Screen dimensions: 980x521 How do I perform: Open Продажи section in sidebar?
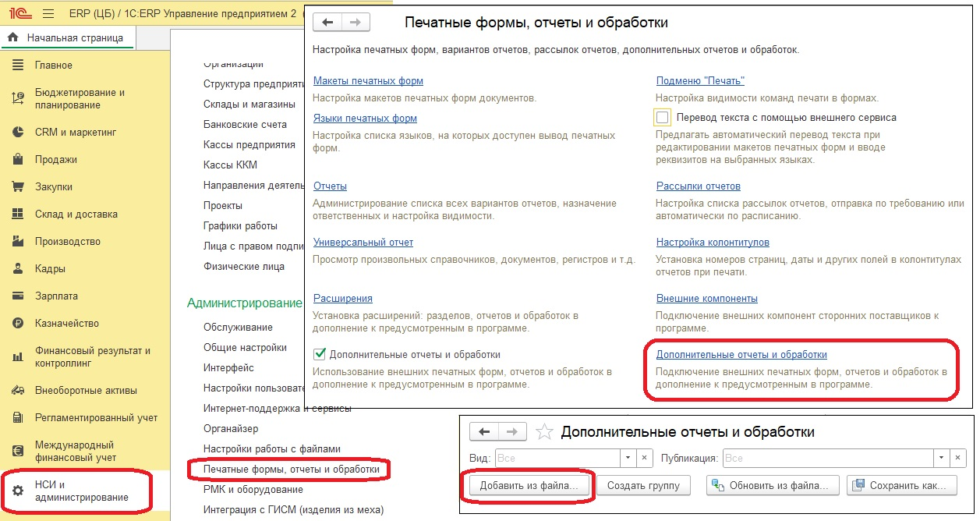click(55, 160)
